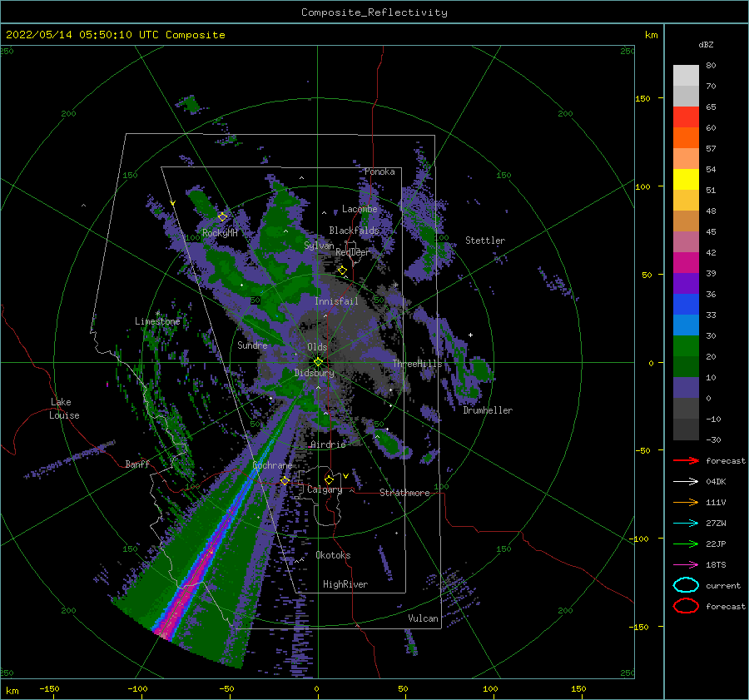Select the 65 dBZ red swatch

pos(686,117)
